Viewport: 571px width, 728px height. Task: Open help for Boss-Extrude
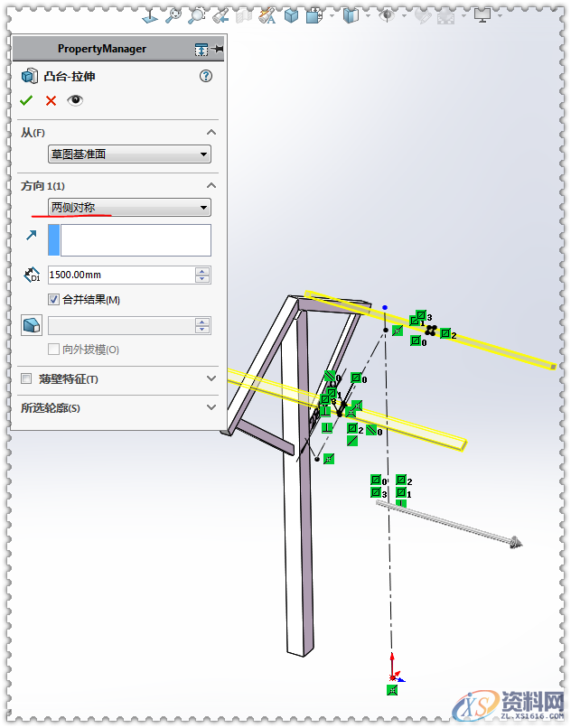(x=206, y=76)
